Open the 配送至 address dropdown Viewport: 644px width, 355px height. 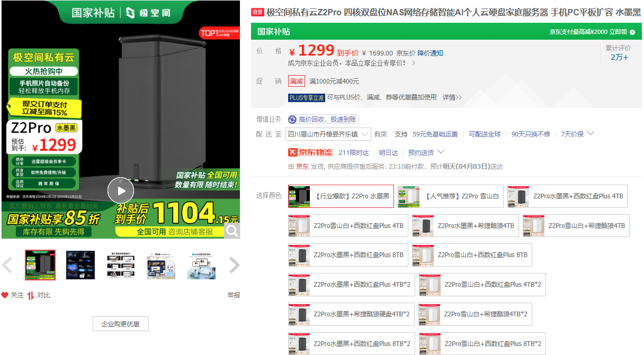328,134
